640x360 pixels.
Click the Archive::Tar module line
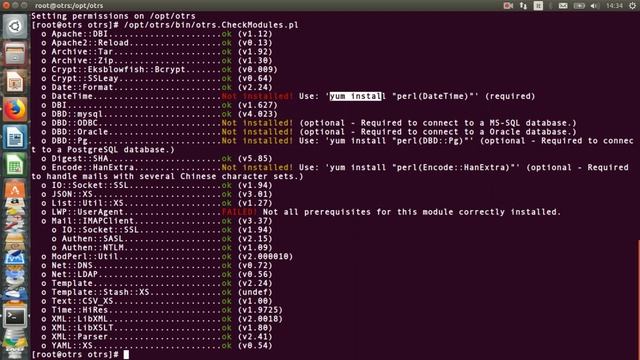point(157,52)
